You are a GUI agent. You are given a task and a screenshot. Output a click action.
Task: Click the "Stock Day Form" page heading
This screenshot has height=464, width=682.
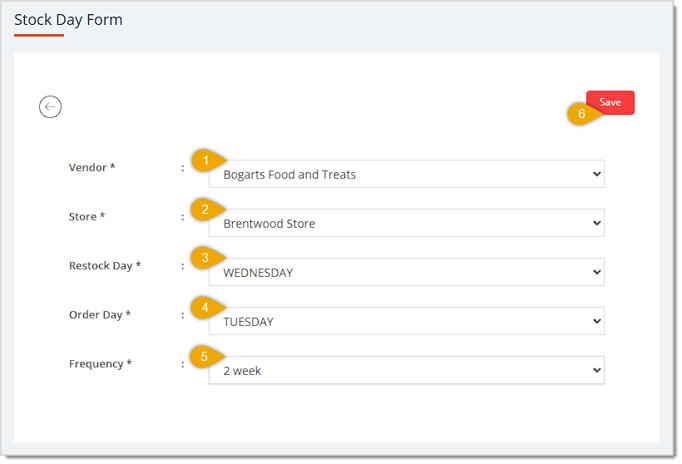(x=68, y=20)
